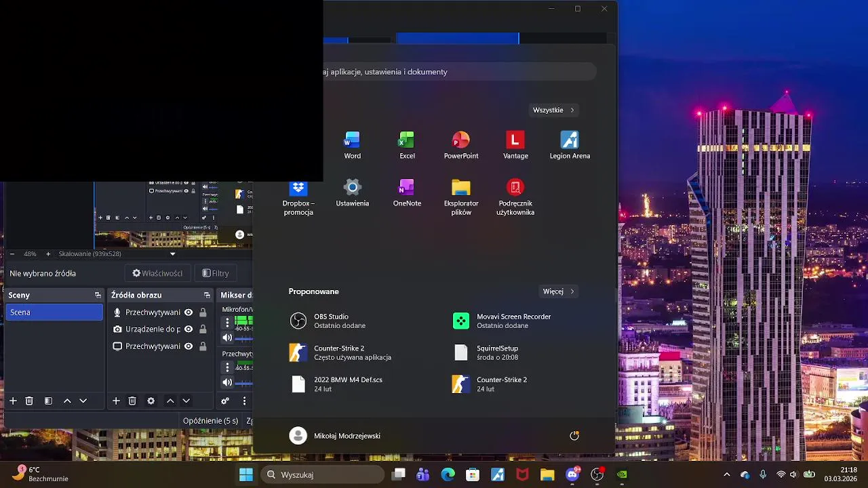Hide the screen capture source with eye icon
This screenshot has height=488, width=868.
tap(189, 346)
